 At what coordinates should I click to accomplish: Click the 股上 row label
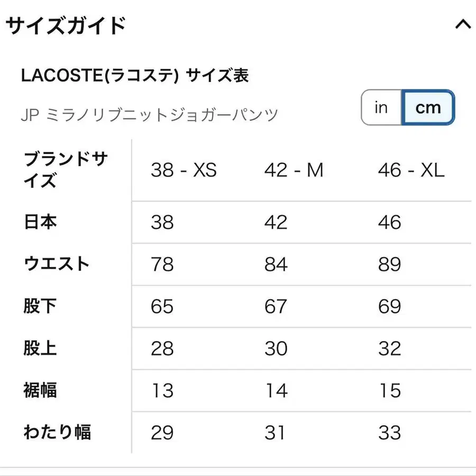(x=41, y=349)
